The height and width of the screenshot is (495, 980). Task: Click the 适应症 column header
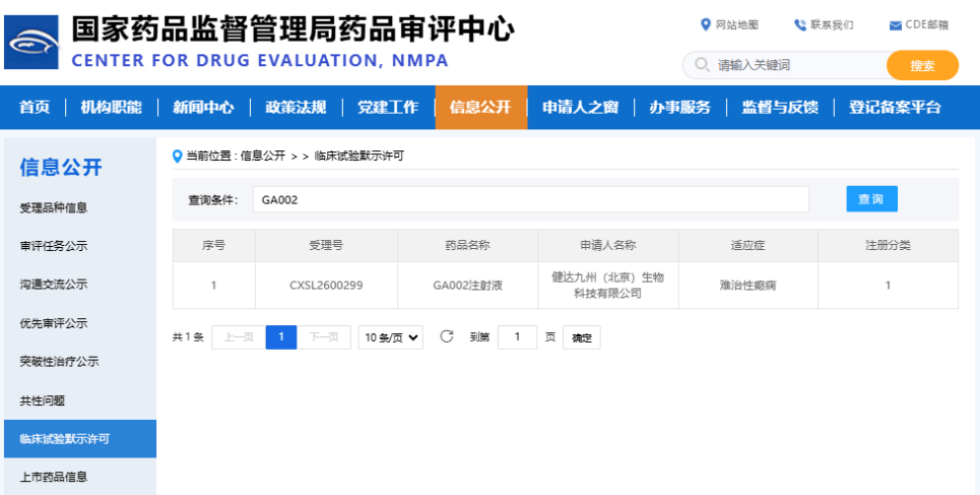[x=748, y=246]
